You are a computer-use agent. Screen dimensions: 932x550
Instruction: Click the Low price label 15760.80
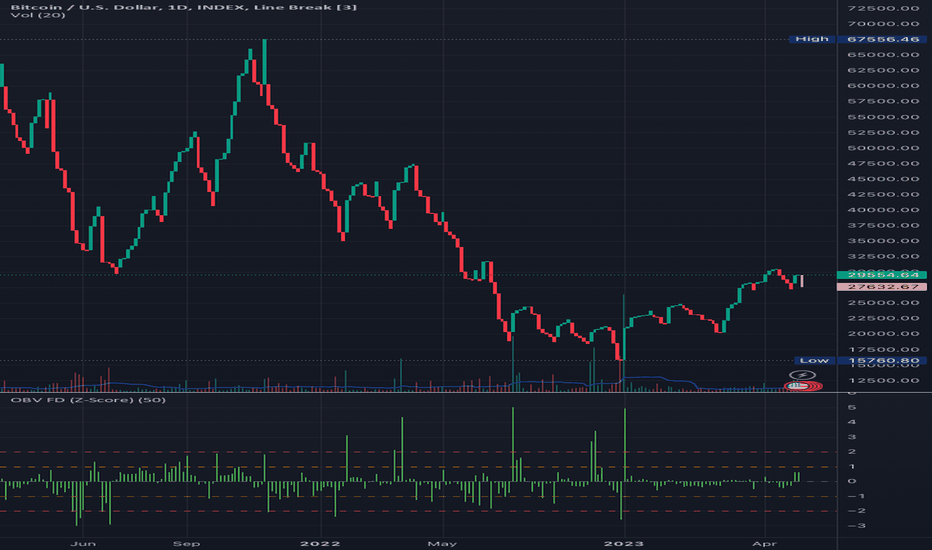point(883,360)
